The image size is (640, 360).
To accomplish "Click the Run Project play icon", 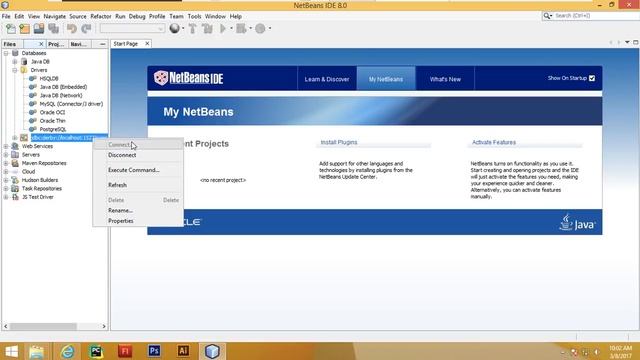I will (223, 29).
